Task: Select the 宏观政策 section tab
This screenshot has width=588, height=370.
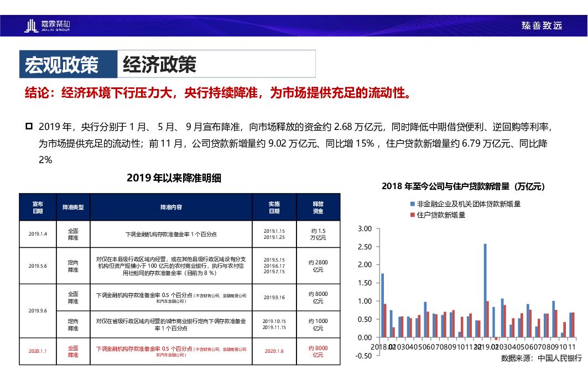Action: [x=61, y=64]
